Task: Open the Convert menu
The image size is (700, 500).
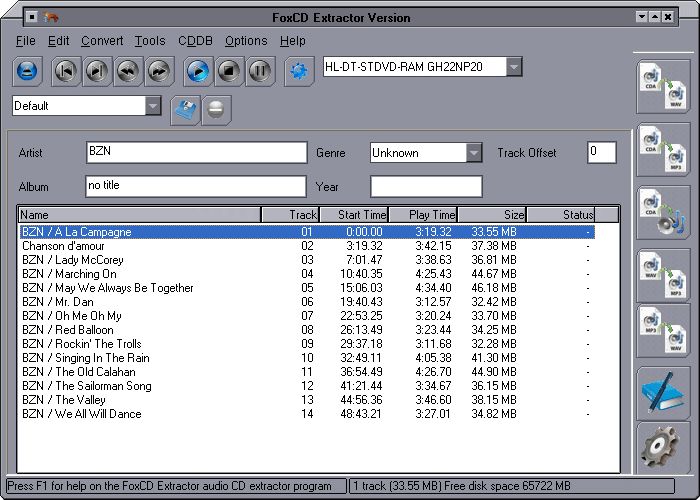Action: point(102,41)
